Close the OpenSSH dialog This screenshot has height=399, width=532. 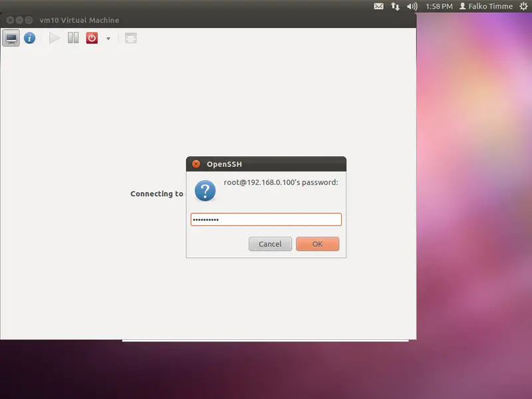[x=196, y=164]
